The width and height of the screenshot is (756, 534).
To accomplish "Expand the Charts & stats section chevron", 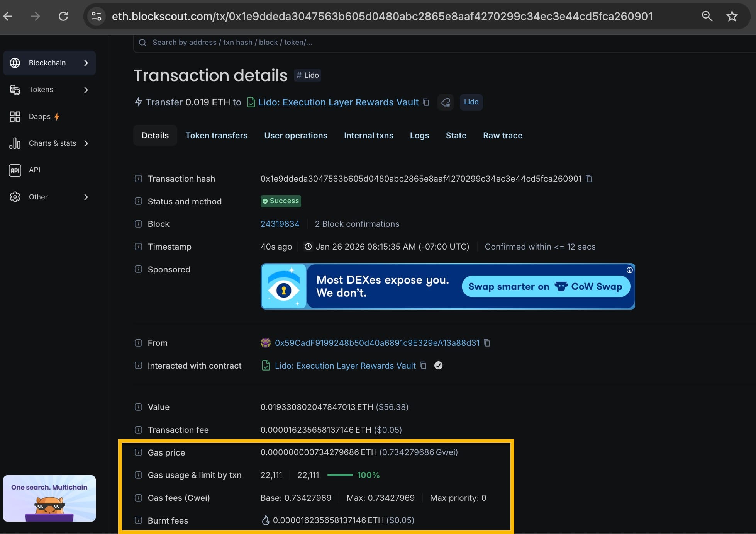I will coord(86,143).
